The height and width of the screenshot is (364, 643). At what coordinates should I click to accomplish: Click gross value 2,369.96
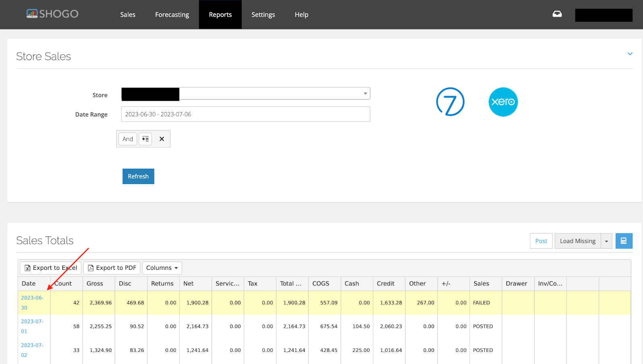[101, 303]
